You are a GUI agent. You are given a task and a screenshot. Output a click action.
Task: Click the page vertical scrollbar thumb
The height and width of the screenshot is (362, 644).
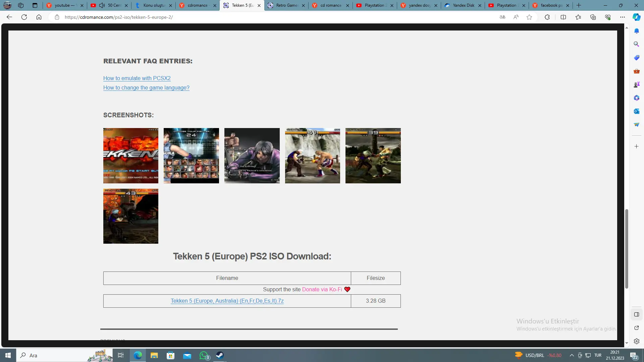click(626, 249)
